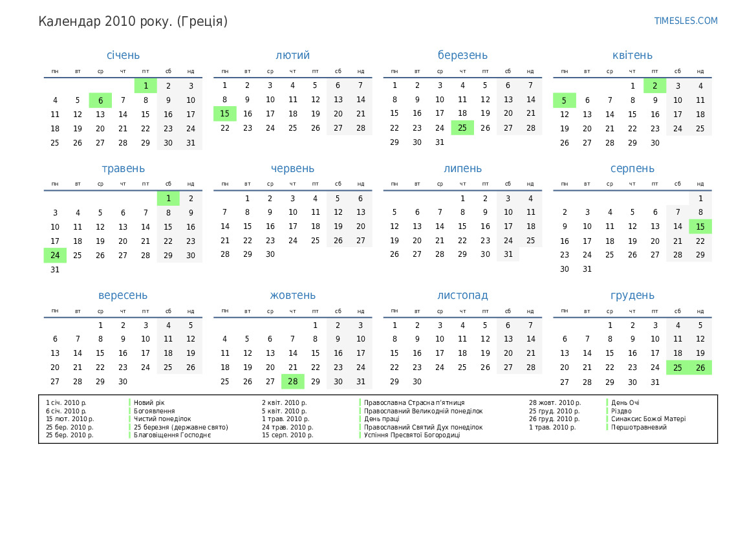Click legend entry "Різдво"
756x535 pixels.
621,411
